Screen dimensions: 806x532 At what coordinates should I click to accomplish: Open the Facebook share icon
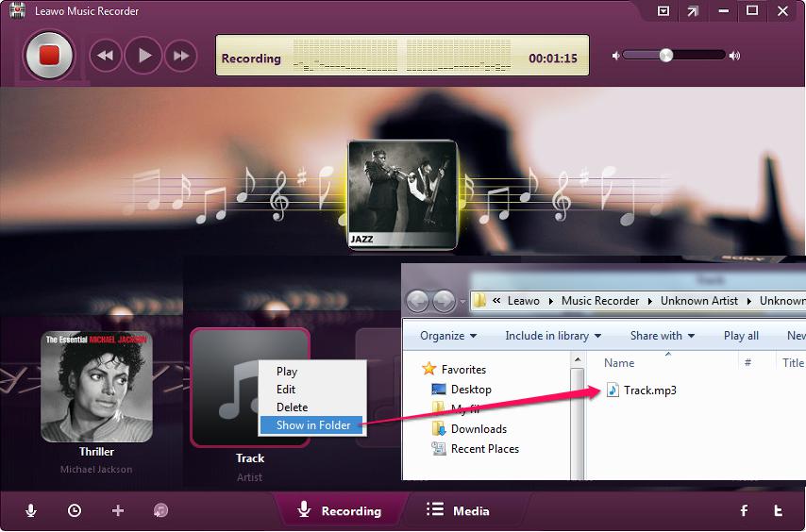point(744,510)
